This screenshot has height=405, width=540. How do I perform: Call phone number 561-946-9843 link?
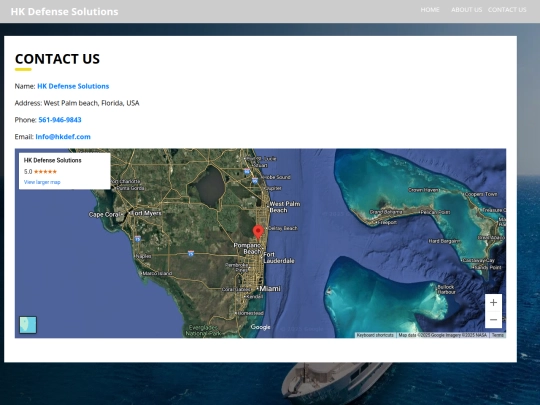60,120
